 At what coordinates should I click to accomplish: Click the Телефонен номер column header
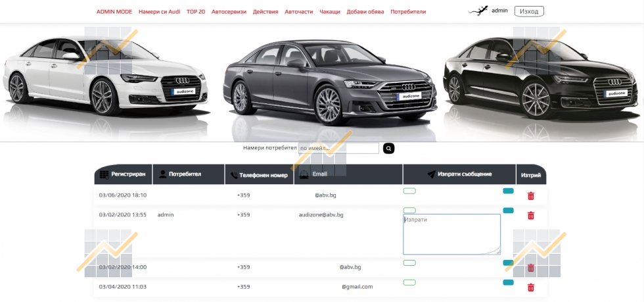click(x=260, y=175)
